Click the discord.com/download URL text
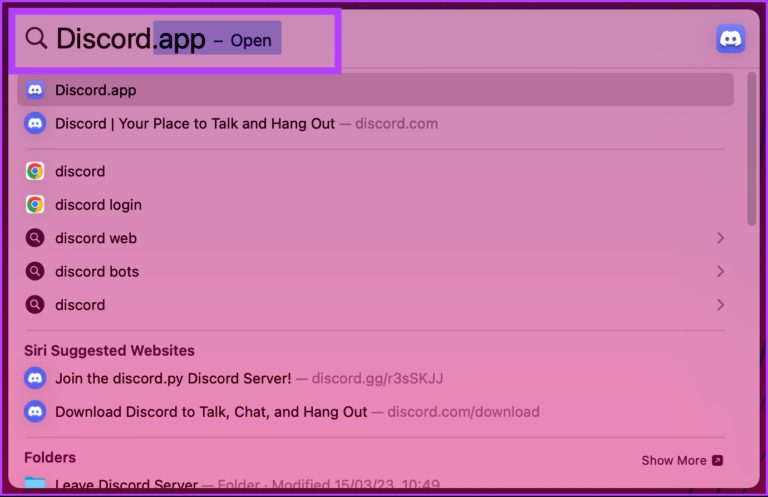 (x=463, y=412)
